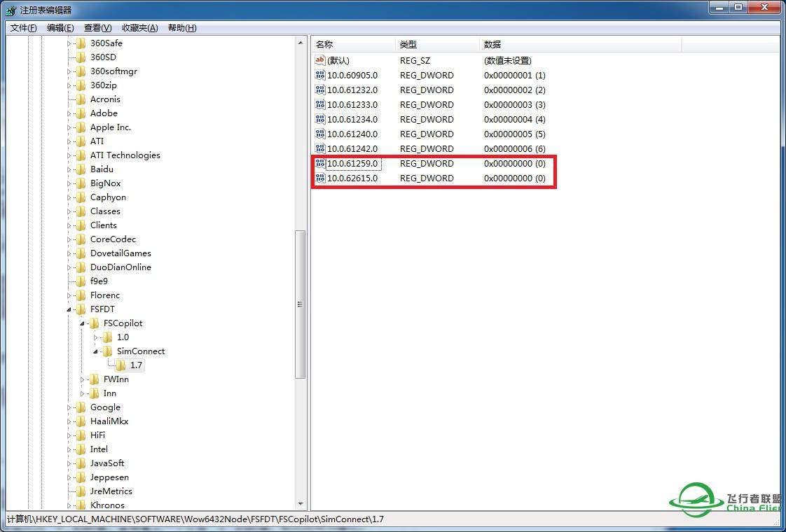
Task: Open the 收藏夹(A) menu
Action: (x=140, y=28)
